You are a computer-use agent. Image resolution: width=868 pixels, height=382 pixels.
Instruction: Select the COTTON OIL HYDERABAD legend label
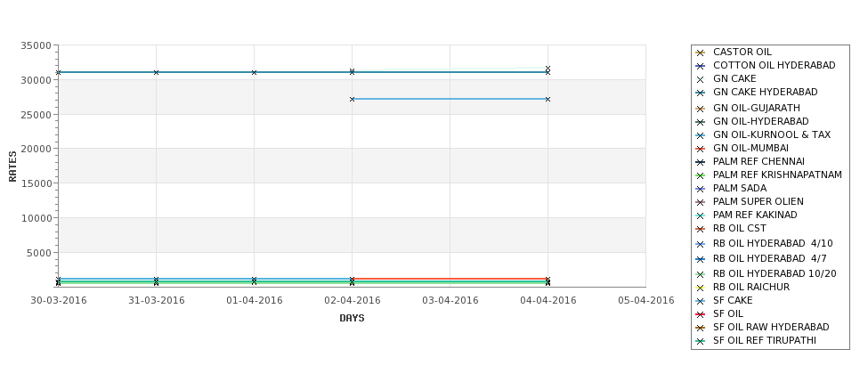click(x=774, y=65)
